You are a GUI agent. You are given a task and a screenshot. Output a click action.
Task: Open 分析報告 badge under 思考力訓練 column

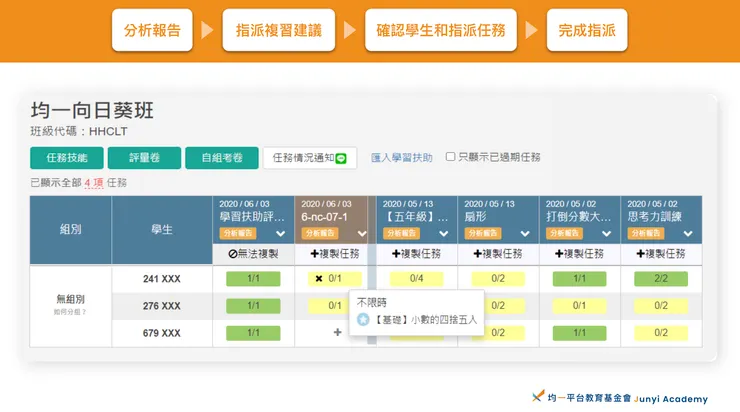coord(646,233)
